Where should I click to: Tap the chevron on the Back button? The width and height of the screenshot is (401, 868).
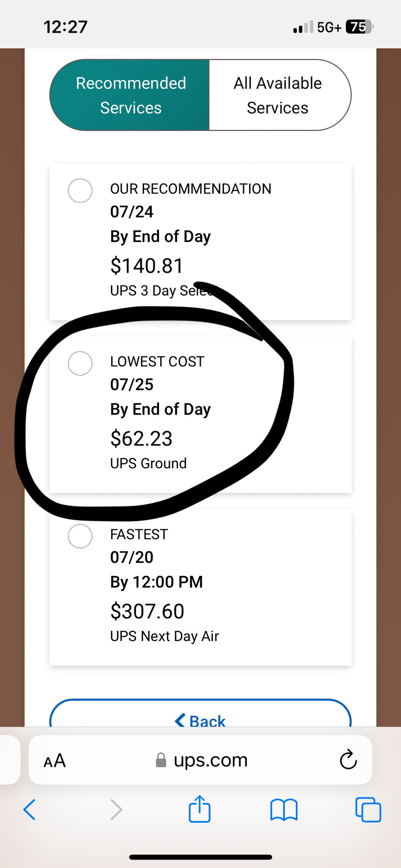click(x=180, y=720)
